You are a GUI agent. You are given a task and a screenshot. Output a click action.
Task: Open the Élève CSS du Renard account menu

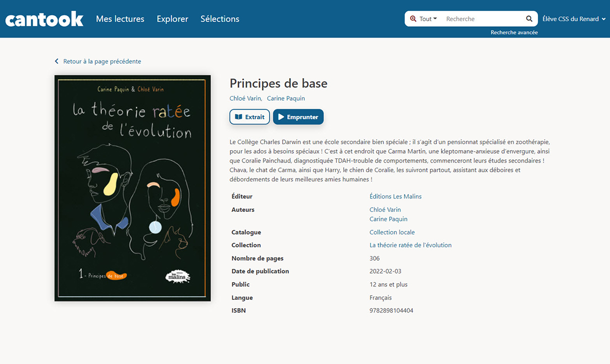(x=574, y=19)
